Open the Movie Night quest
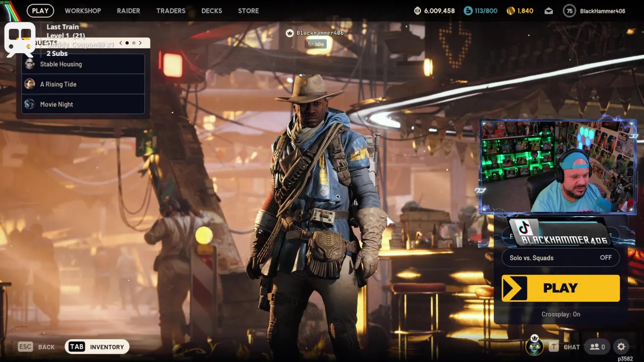The image size is (644, 362). tap(84, 104)
